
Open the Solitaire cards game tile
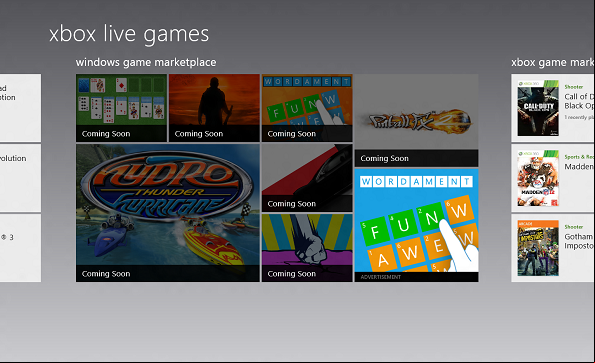pos(121,108)
